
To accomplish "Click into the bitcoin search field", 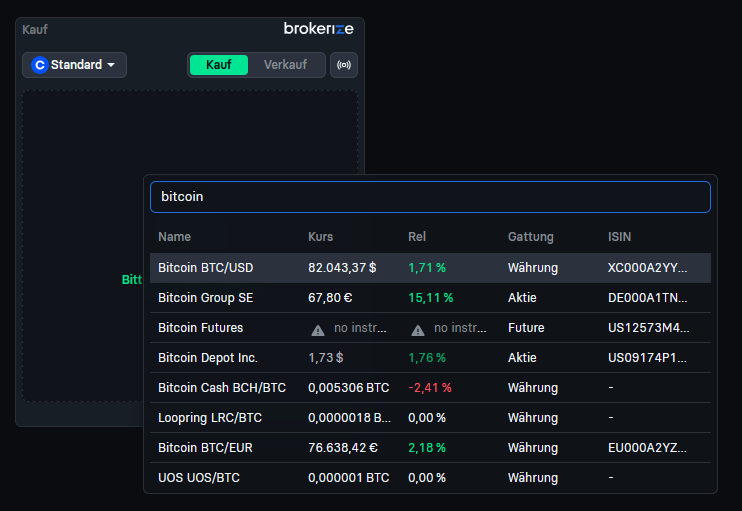I will pyautogui.click(x=430, y=197).
